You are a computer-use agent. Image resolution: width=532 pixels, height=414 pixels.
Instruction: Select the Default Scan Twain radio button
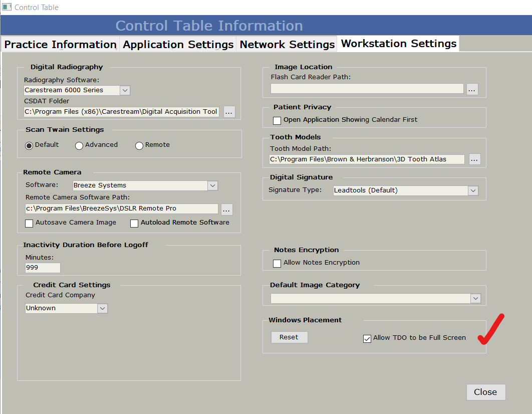[x=30, y=145]
